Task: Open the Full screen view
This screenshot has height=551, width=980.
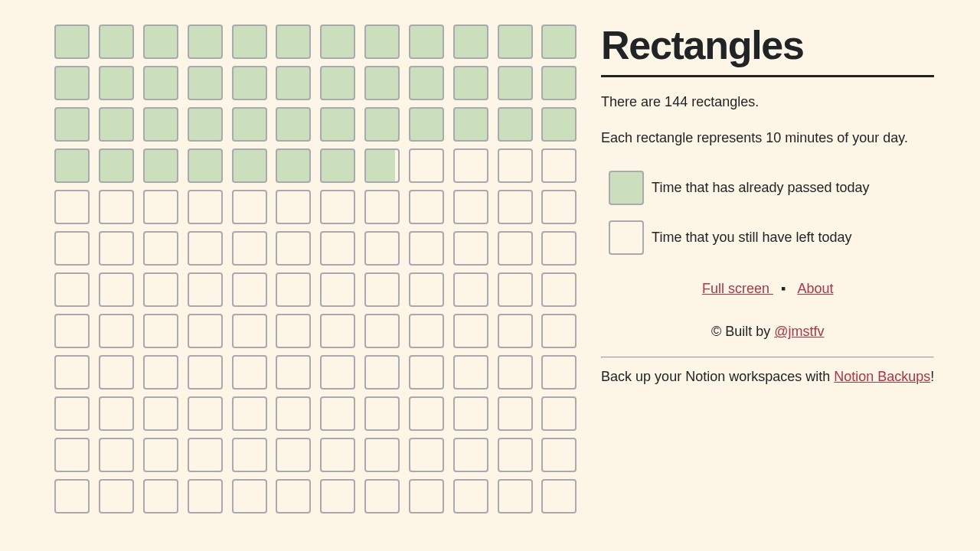Action: point(736,289)
